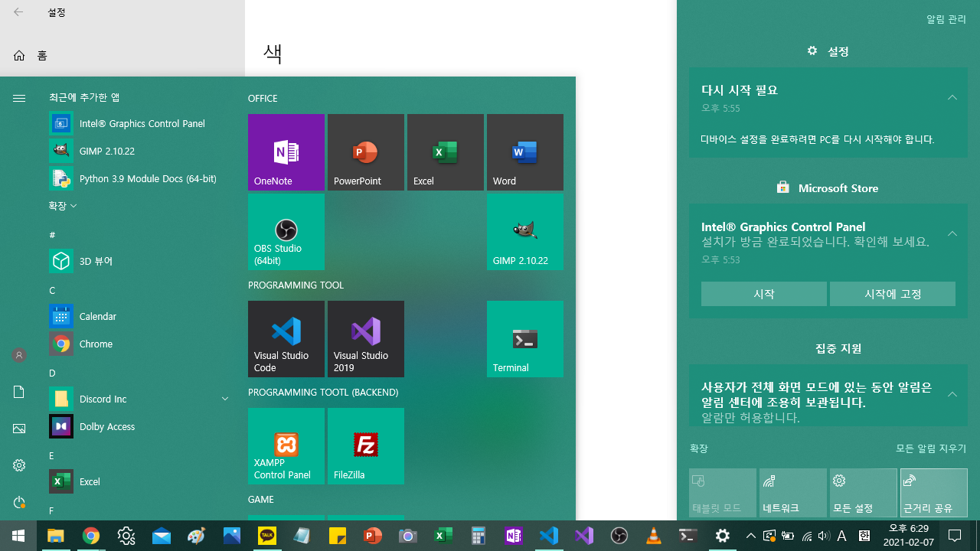Collapse the focus assist notification chevron
The width and height of the screenshot is (980, 551).
(x=952, y=394)
